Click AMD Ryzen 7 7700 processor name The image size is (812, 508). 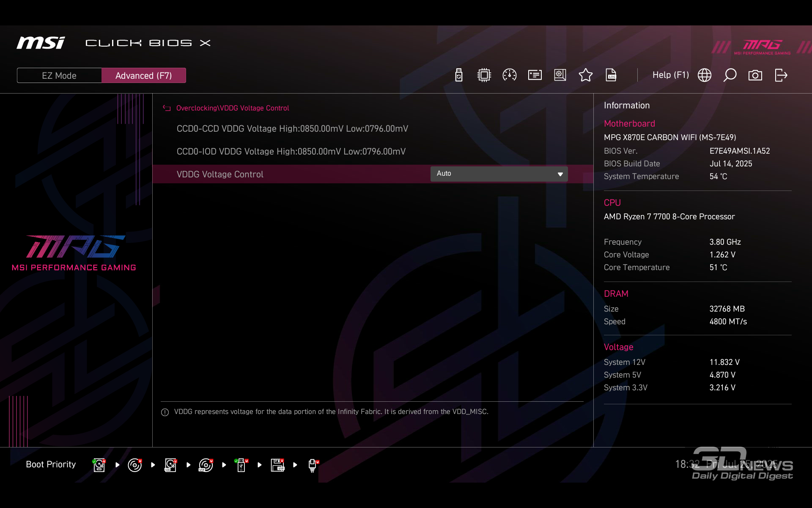click(669, 217)
